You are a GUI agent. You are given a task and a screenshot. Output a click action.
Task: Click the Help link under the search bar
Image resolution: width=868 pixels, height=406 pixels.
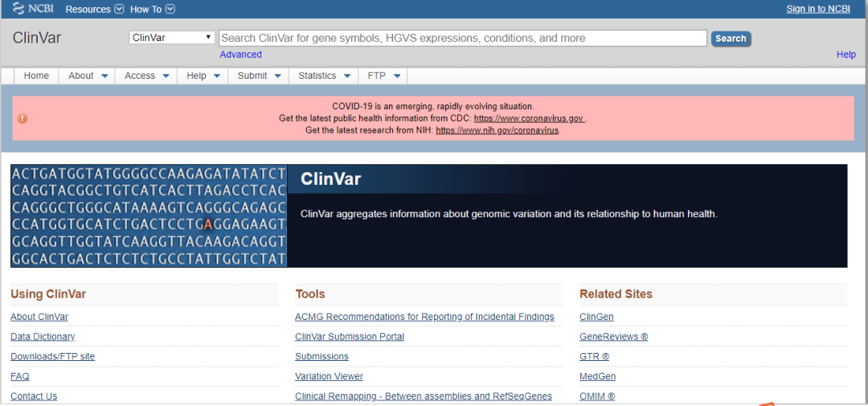coord(845,55)
